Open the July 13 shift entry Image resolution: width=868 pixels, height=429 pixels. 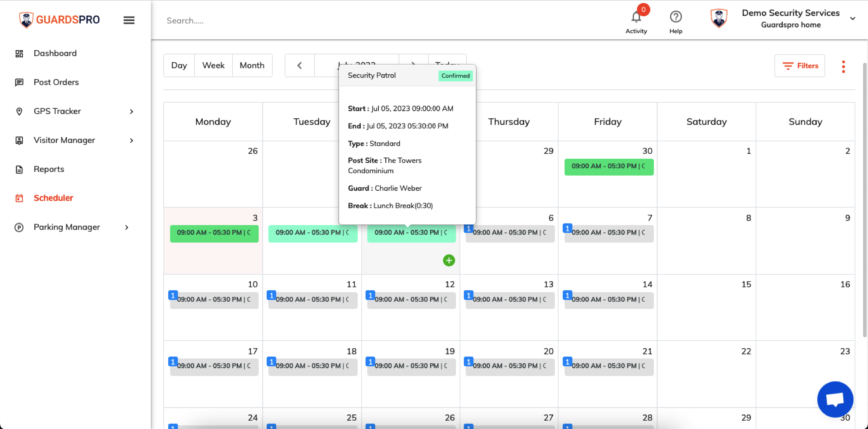pyautogui.click(x=510, y=300)
